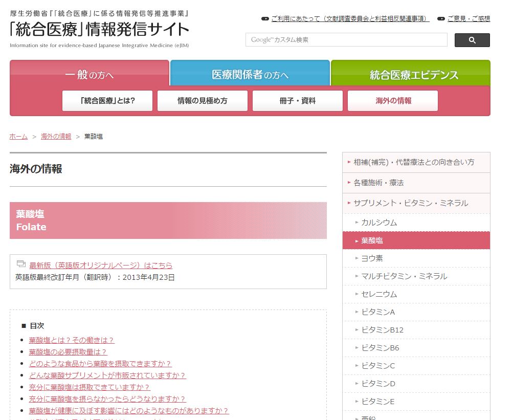Collapse サプリメント・ビタミン・ミネラル section
Screen dimensions: 513x420
(x=410, y=203)
